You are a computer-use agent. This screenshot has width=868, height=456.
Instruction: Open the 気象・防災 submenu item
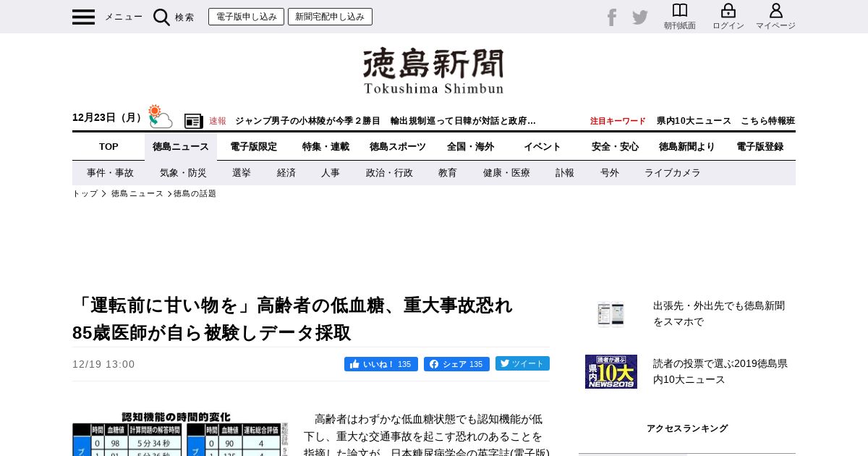[x=183, y=173]
